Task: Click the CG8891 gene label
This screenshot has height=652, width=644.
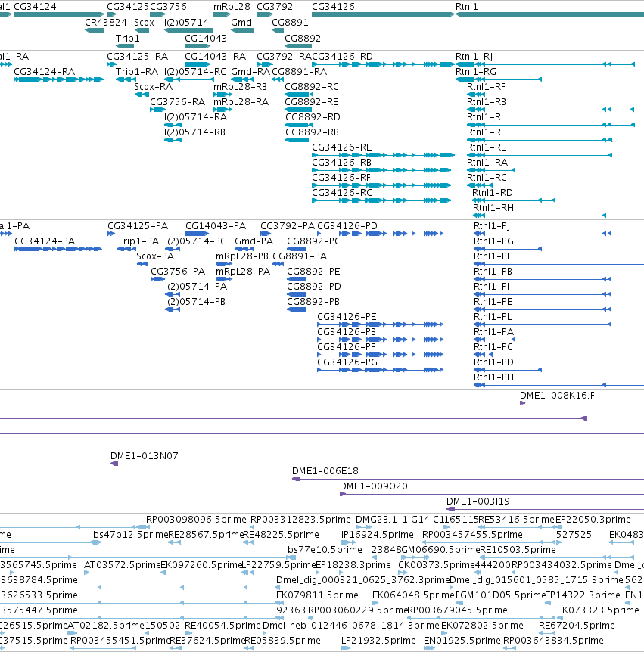Action: pyautogui.click(x=290, y=23)
